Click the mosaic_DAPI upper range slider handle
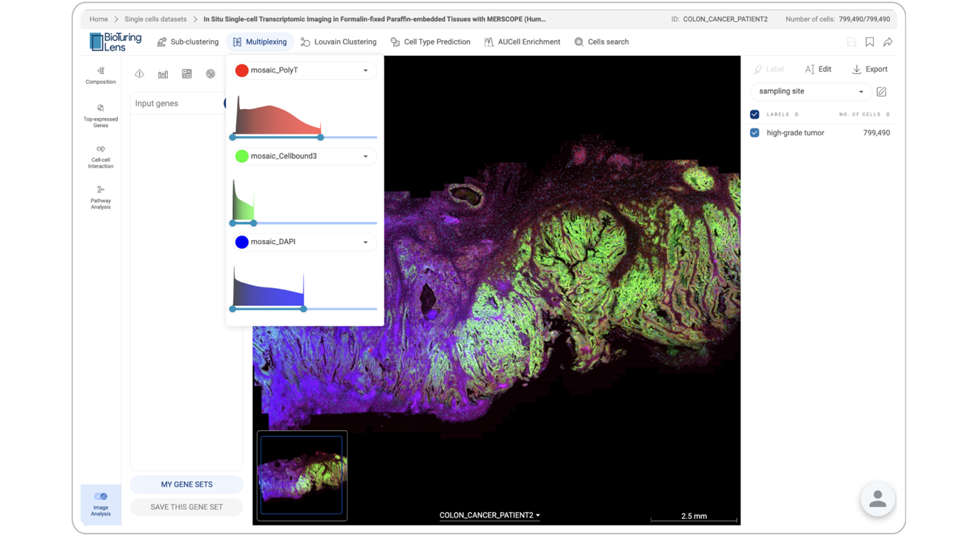 [x=303, y=309]
